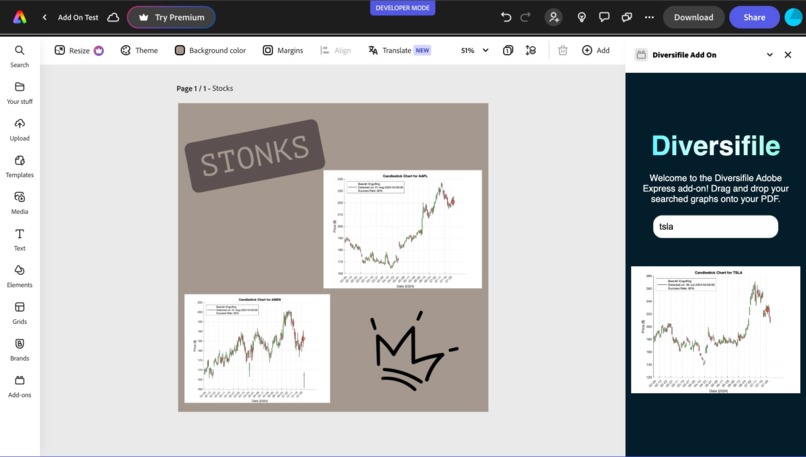Click the pages view icon
806x457 pixels.
click(508, 50)
